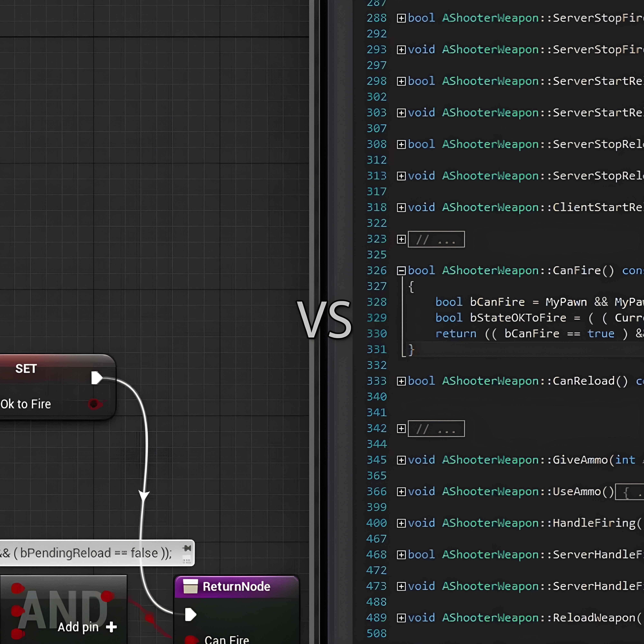
Task: Click the ReturnNode execution input pin
Action: (190, 614)
